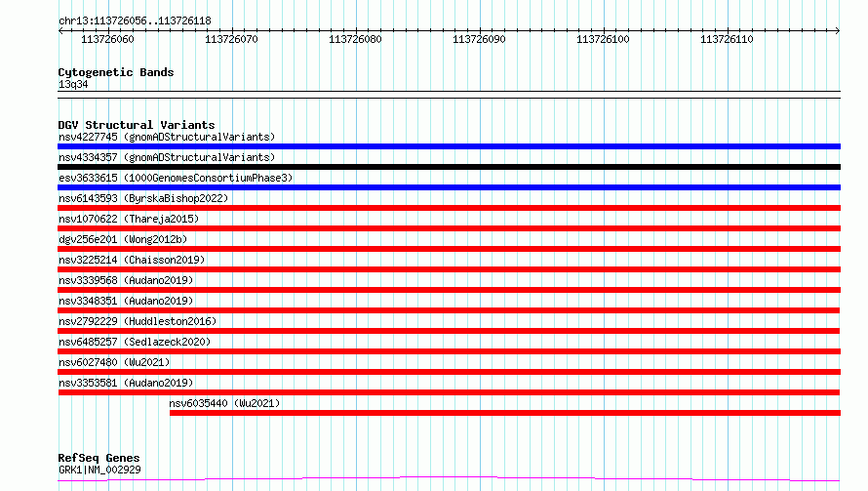Click the Cytogenetic Bands track title
Viewport: 868px width, 491px height.
(116, 72)
